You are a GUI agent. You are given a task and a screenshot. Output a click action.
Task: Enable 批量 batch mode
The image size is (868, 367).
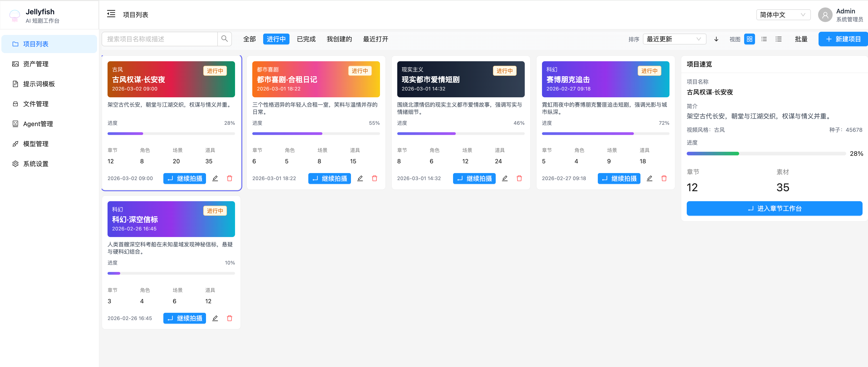(x=801, y=39)
